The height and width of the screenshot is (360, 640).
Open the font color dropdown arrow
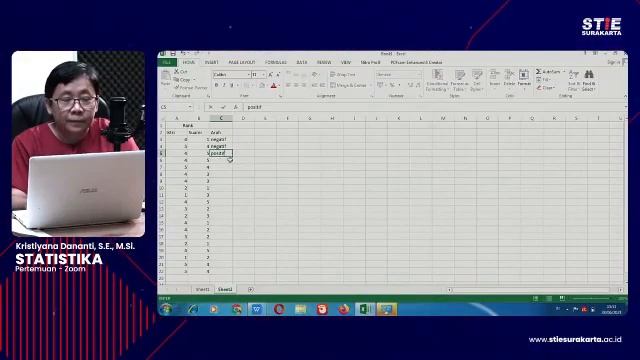pyautogui.click(x=279, y=85)
